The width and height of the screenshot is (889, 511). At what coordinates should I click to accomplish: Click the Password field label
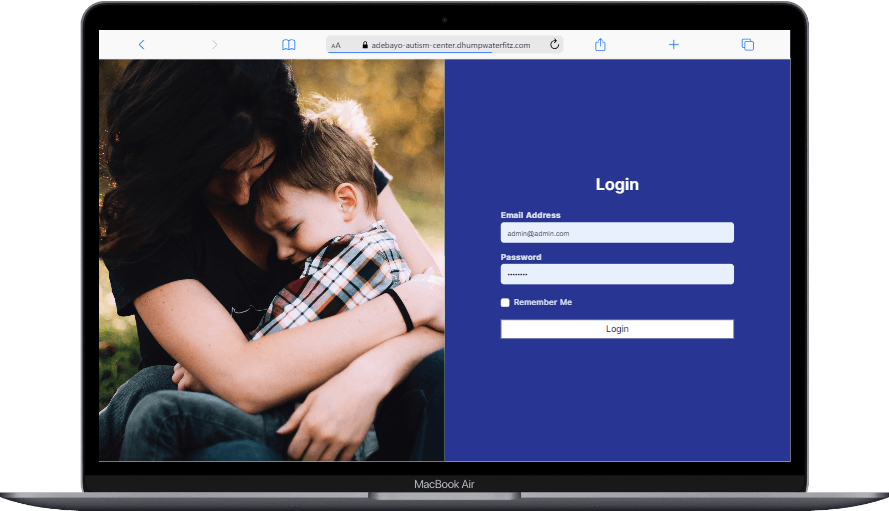[521, 257]
